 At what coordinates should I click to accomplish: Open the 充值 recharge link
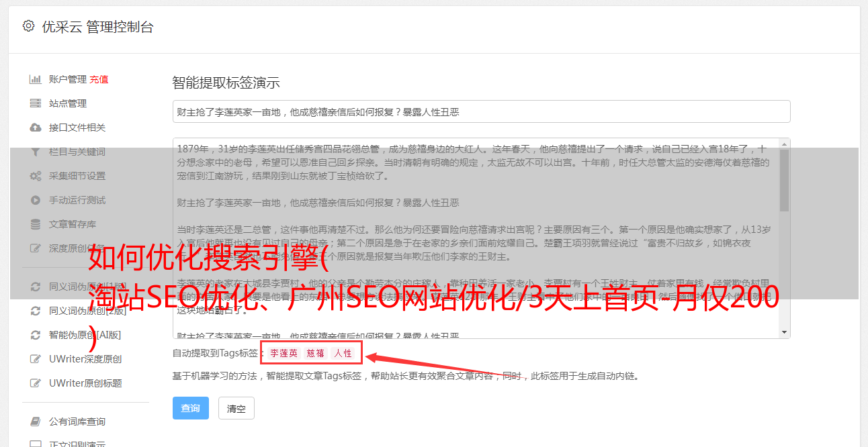pos(99,79)
